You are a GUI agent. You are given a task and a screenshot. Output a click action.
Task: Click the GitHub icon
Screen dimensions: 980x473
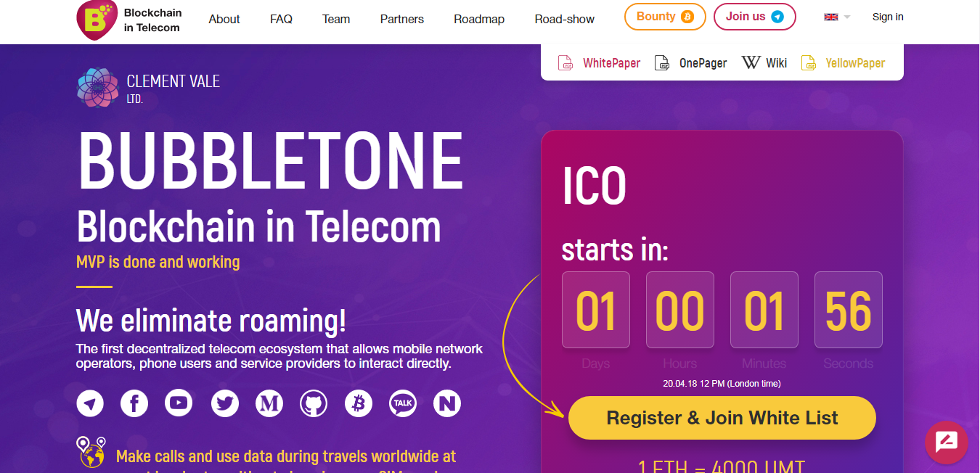(314, 403)
